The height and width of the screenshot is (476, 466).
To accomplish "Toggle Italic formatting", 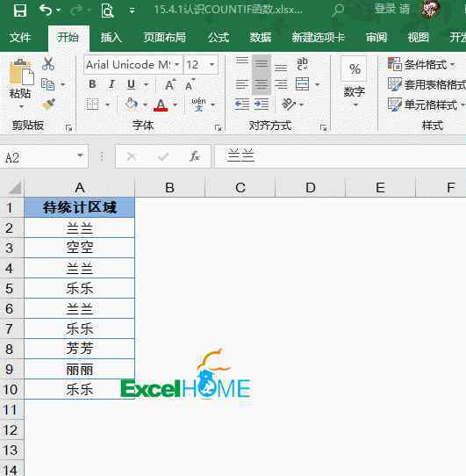I will (111, 84).
